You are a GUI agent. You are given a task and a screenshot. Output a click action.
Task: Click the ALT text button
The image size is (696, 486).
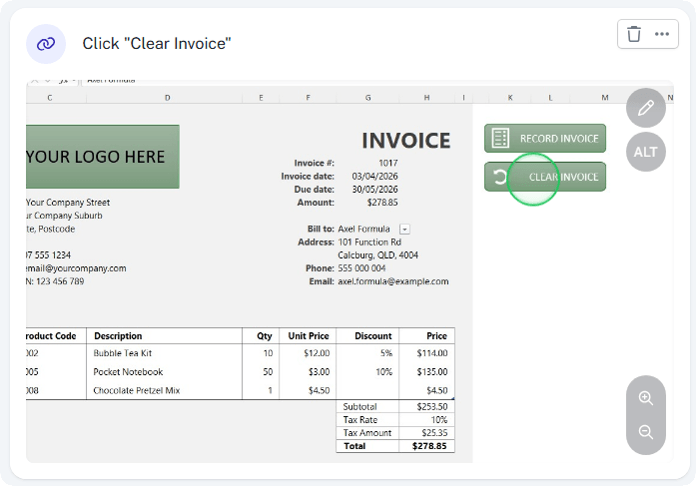pyautogui.click(x=645, y=152)
